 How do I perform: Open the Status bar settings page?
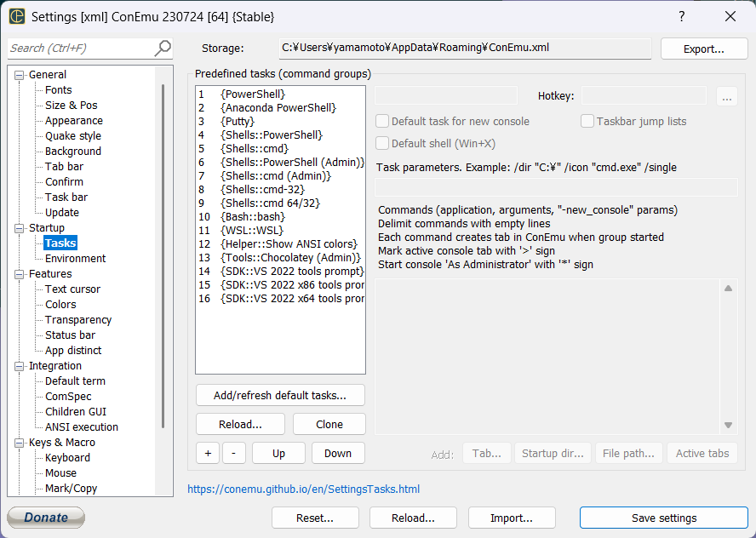[x=71, y=335]
